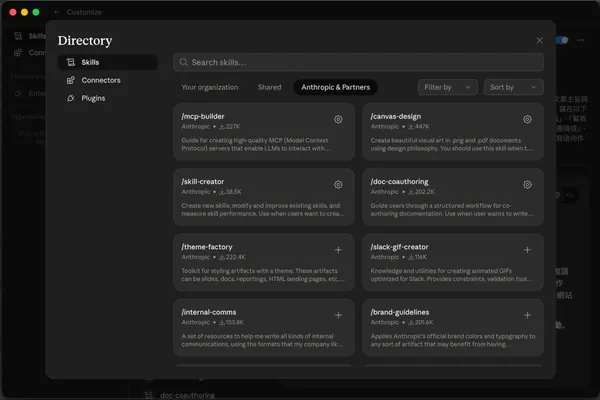Viewport: 600px width, 400px height.
Task: Open the /skill-creator skill card
Action: 264,197
